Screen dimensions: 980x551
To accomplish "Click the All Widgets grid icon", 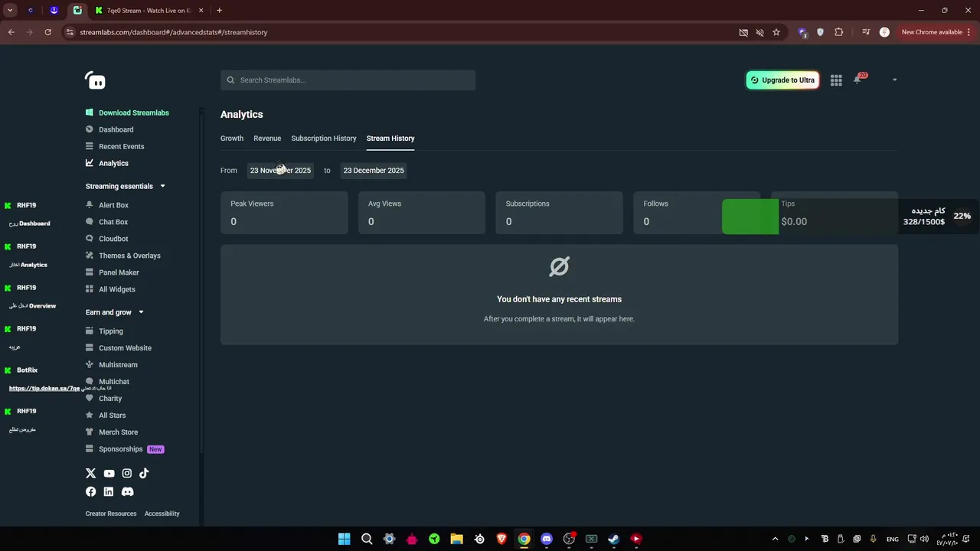I will tap(90, 289).
